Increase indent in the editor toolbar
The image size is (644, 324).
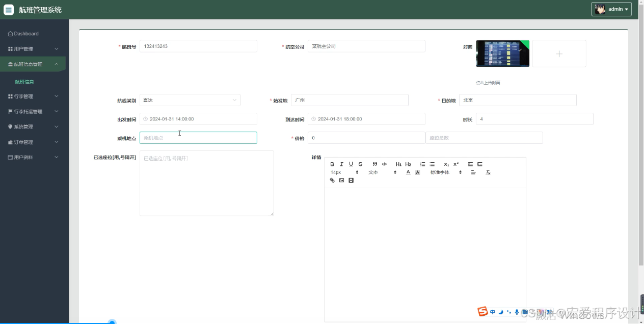pos(480,164)
